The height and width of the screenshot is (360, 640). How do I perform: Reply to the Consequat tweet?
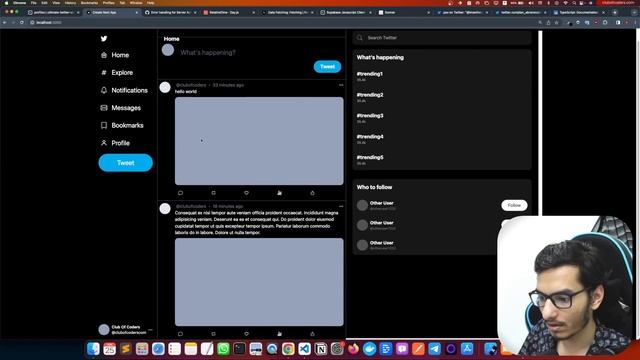click(x=180, y=333)
